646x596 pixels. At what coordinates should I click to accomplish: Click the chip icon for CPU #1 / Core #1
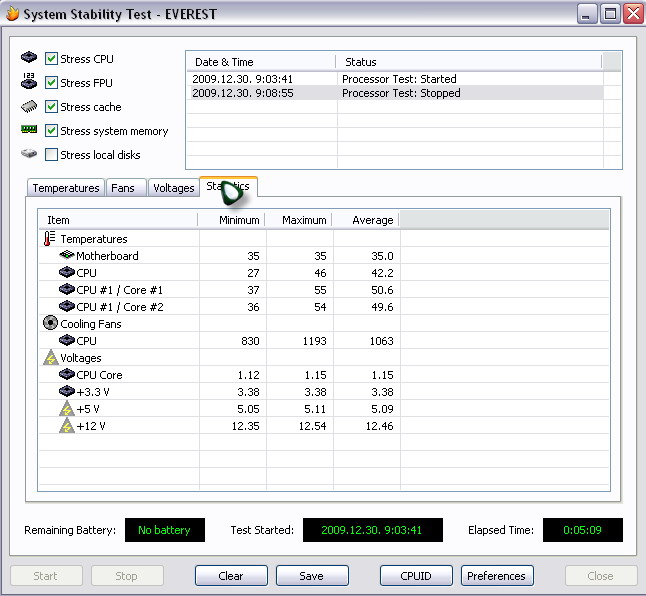[67, 289]
